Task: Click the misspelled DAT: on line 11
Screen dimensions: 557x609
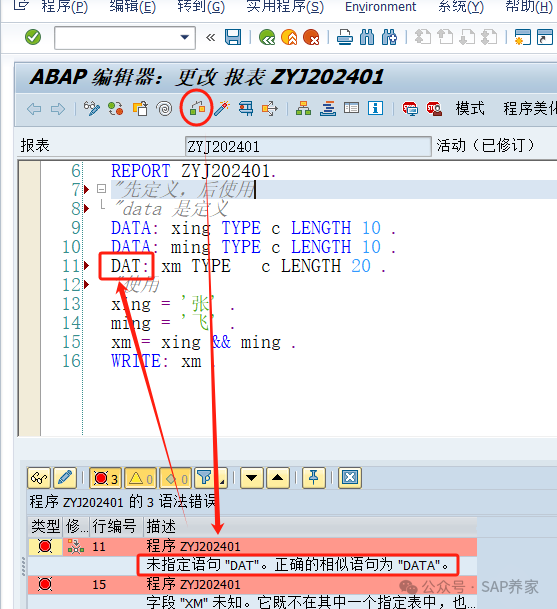Action: click(130, 266)
